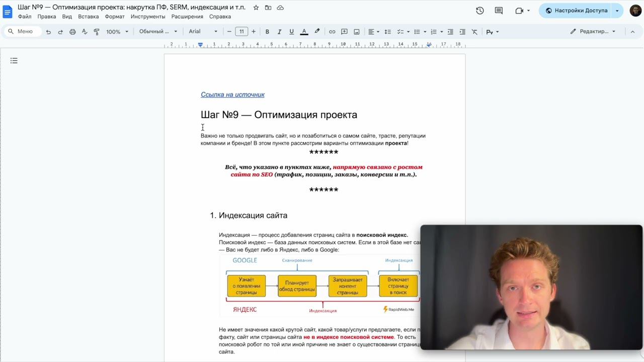Show the document outline sidebar
The height and width of the screenshot is (362, 644).
[x=14, y=61]
